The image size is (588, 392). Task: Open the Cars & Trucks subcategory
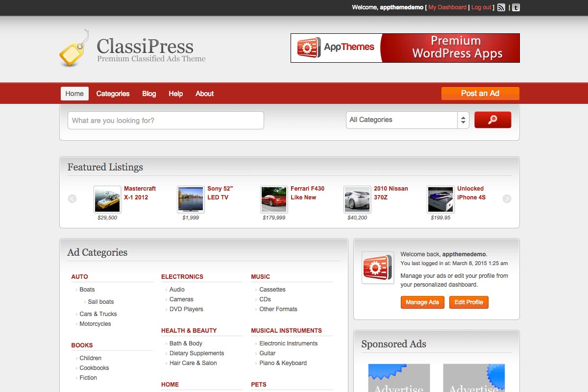pyautogui.click(x=98, y=314)
